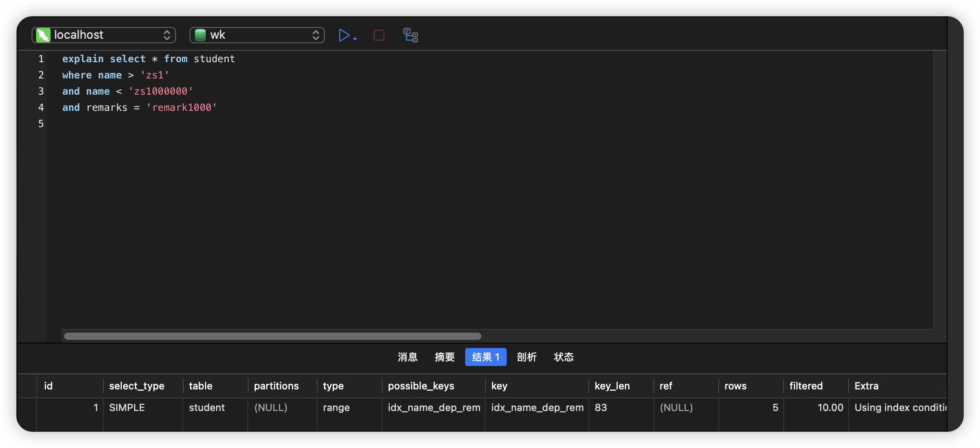Click the idx_name_dep_rem cell under key column
The image size is (980, 448).
[x=537, y=407]
